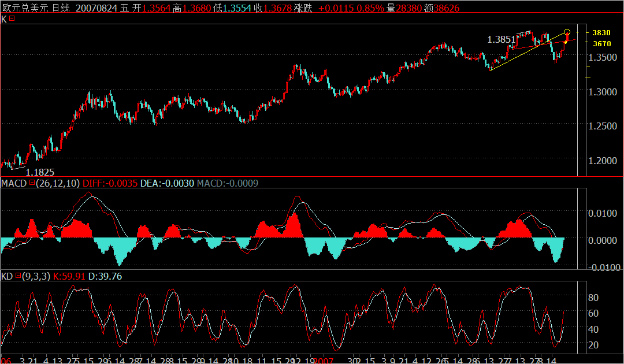Select the KD indicator name label
The image size is (624, 364).
pyautogui.click(x=7, y=276)
